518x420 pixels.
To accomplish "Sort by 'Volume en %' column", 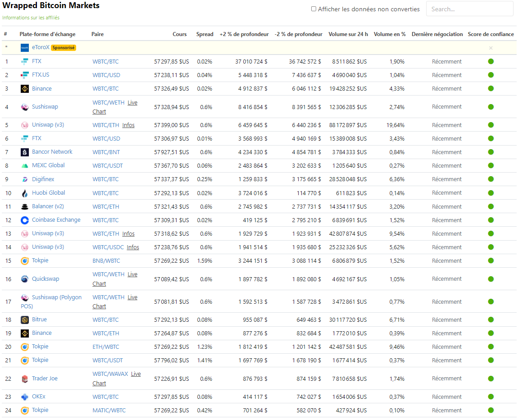I will point(390,34).
